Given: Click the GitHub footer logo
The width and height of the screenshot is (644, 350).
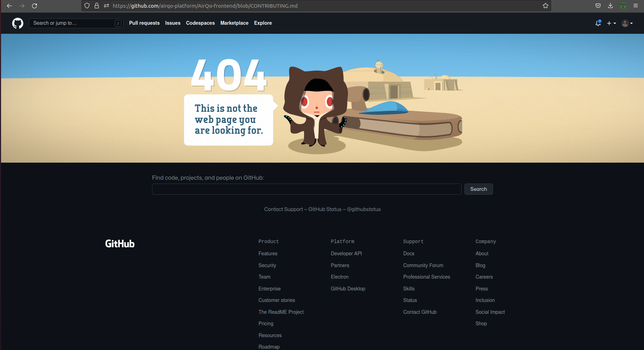Looking at the screenshot, I should click(x=120, y=243).
